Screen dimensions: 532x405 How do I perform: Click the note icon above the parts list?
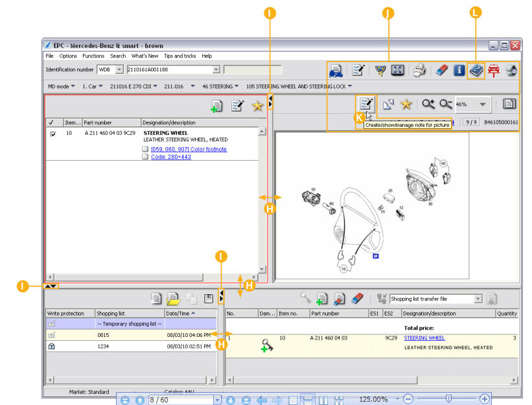[x=238, y=106]
